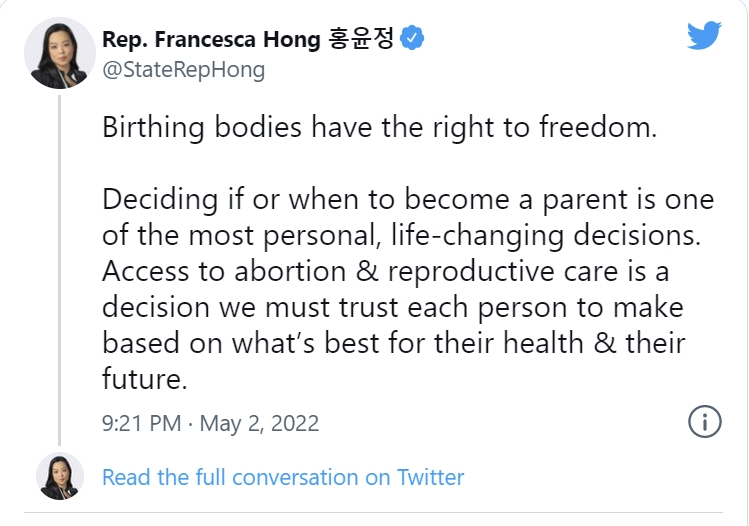Click the Twitter bird logo
Viewport: 749px width, 526px height.
click(x=704, y=35)
